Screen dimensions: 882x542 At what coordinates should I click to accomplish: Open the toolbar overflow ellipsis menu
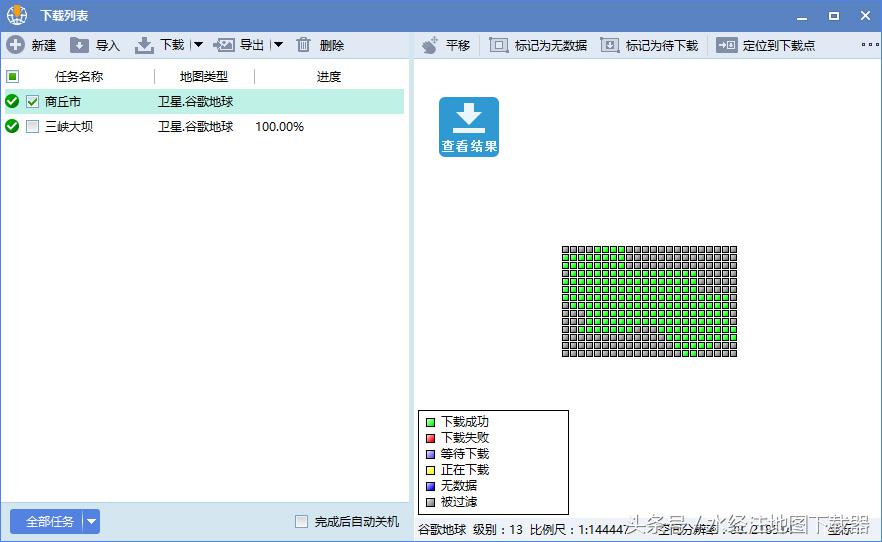(869, 45)
